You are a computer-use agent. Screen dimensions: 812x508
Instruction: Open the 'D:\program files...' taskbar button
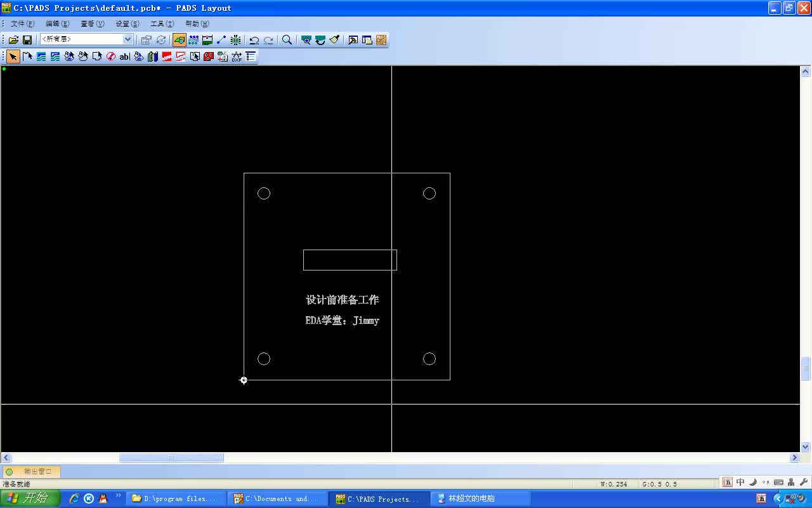point(174,498)
